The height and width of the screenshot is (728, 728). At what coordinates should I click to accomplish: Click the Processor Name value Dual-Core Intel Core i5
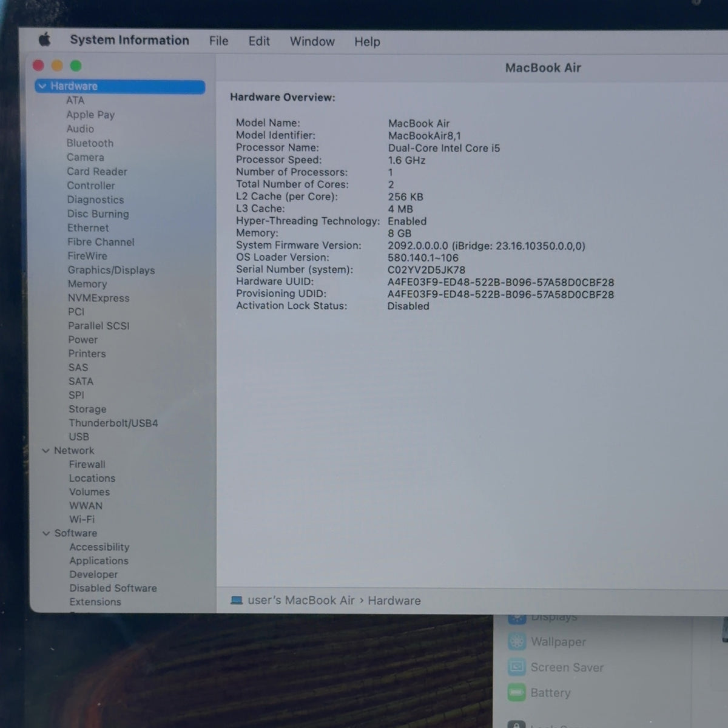click(444, 148)
